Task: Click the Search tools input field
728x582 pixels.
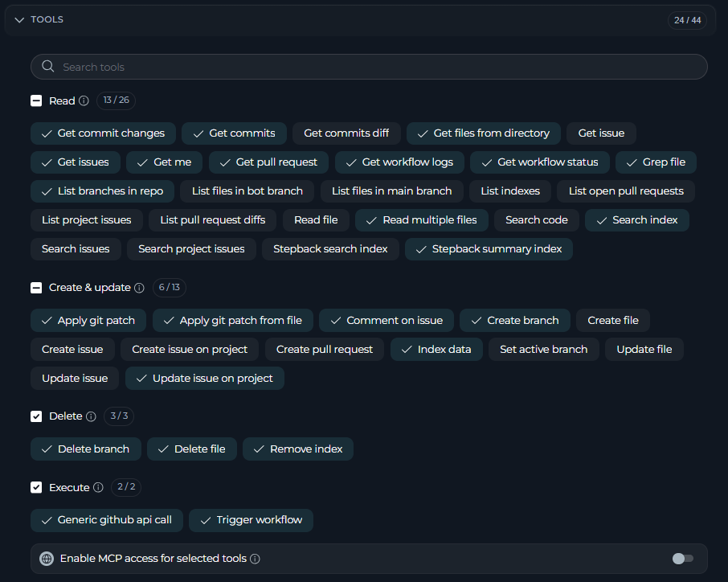Action: tap(369, 67)
